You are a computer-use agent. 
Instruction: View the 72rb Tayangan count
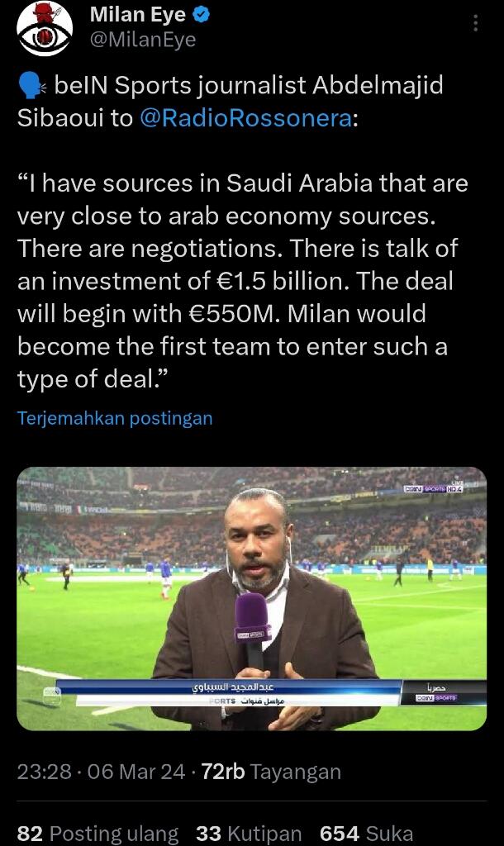271,772
